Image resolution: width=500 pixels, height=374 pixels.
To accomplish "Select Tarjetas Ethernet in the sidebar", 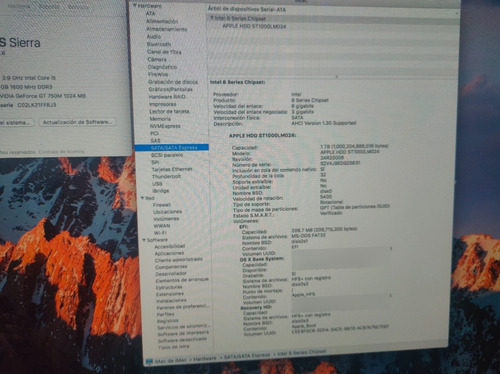I will [172, 169].
